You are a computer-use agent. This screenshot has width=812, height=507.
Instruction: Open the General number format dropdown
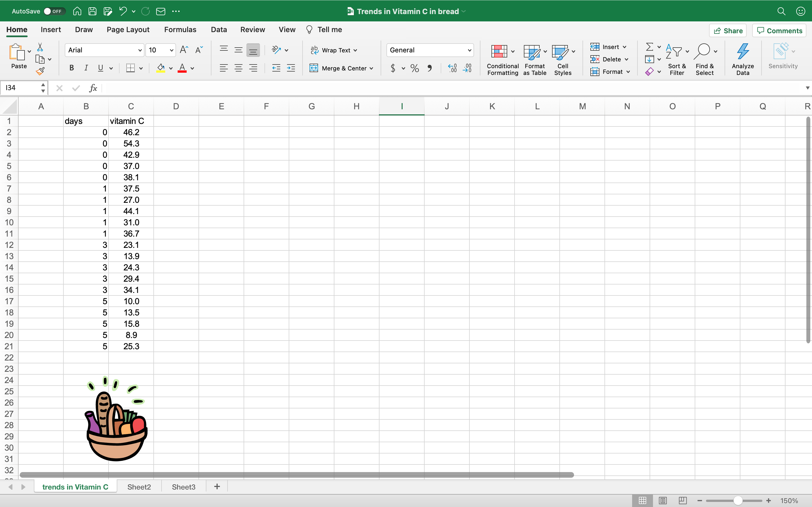(x=469, y=50)
